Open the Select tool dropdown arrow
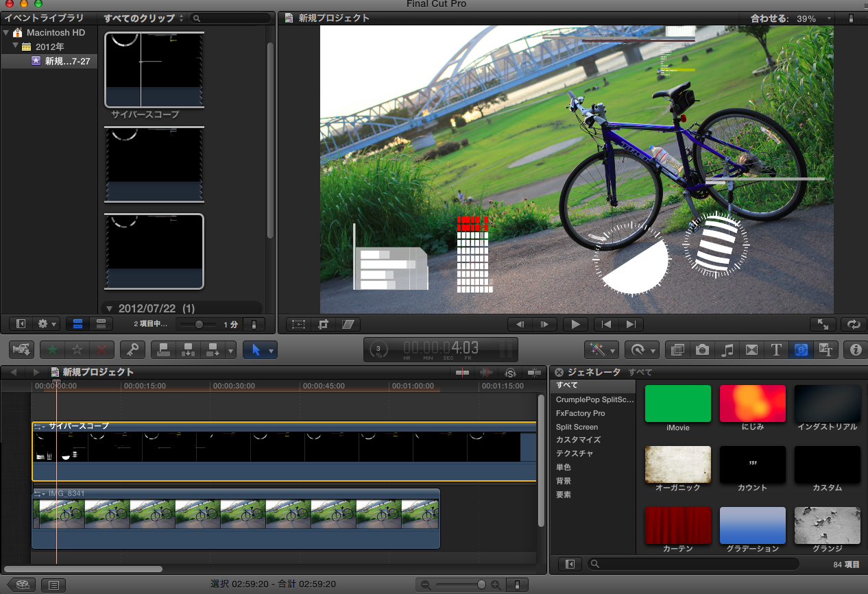868x594 pixels. tap(271, 350)
